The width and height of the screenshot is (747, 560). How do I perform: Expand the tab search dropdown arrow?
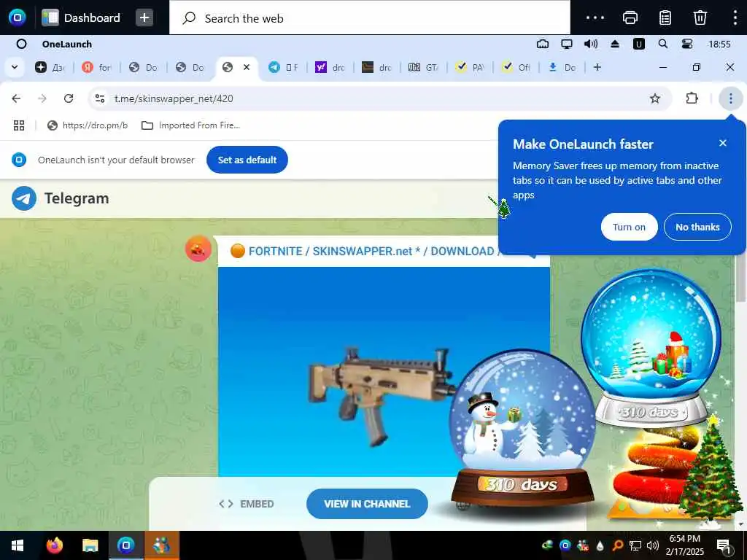coord(15,67)
